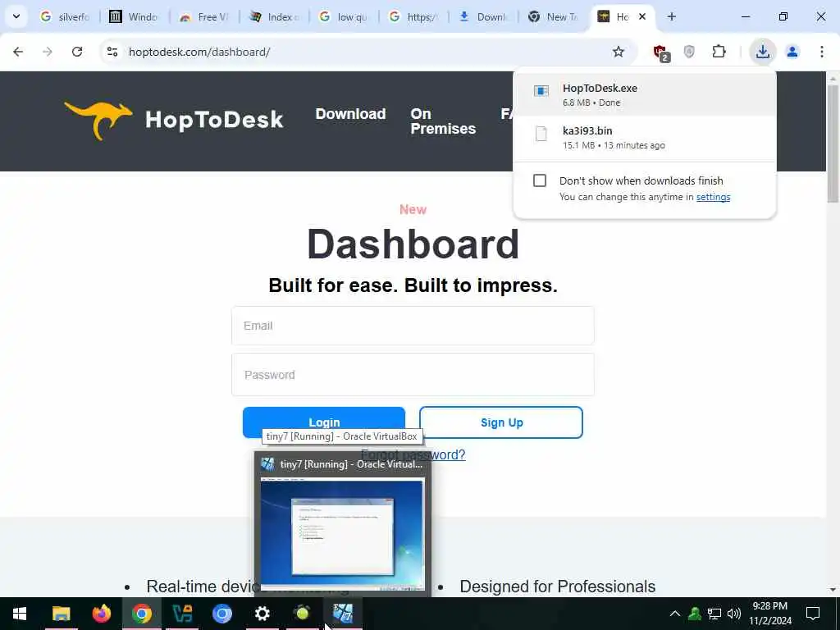Screen dimensions: 840x630
Task: Switch to the https Google tab
Action: pyautogui.click(x=413, y=16)
